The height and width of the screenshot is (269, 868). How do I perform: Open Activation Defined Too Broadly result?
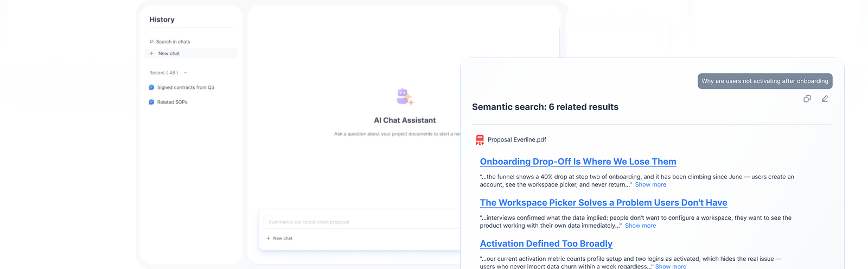click(546, 244)
